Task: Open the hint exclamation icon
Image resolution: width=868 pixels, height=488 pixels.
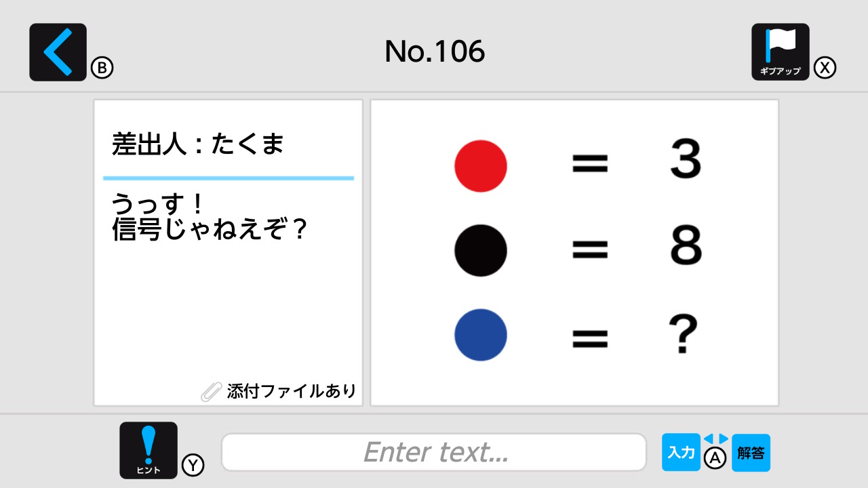Action: pos(148,449)
